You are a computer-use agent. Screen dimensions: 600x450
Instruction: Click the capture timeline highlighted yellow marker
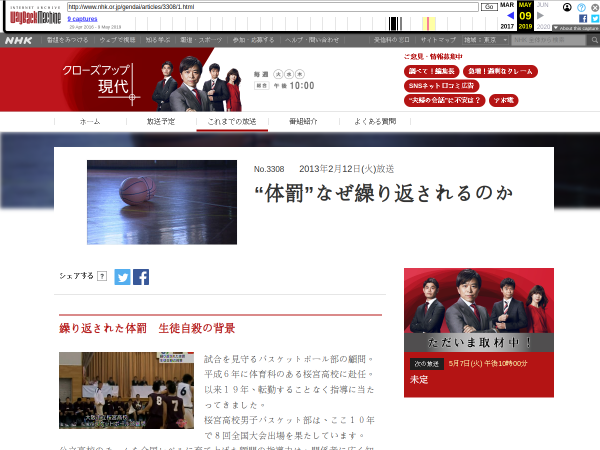coord(429,23)
